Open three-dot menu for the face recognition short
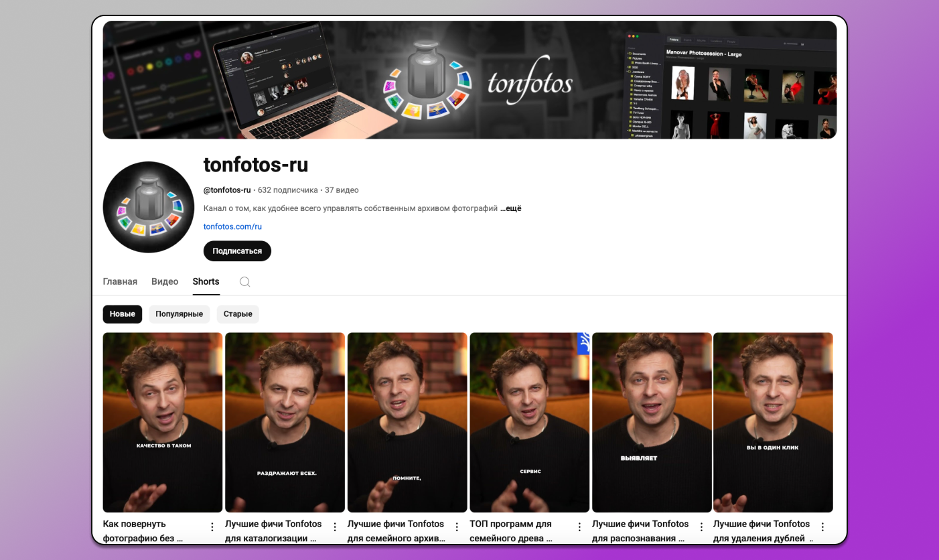 [701, 527]
